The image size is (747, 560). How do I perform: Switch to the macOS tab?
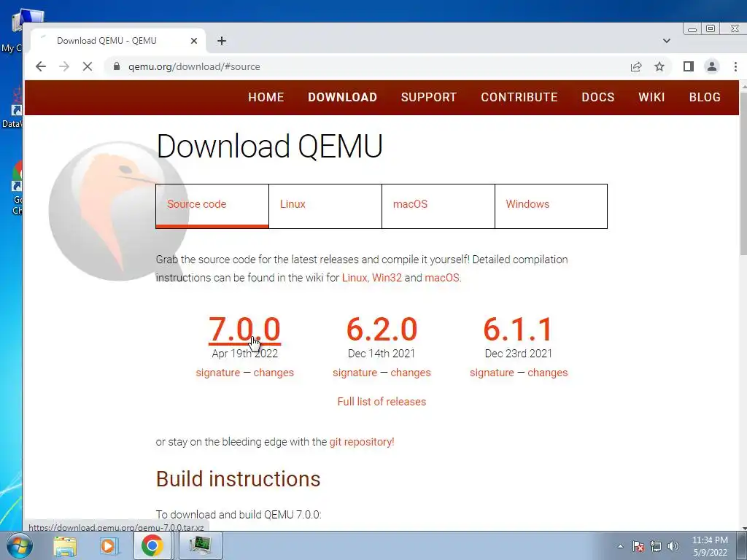click(438, 206)
